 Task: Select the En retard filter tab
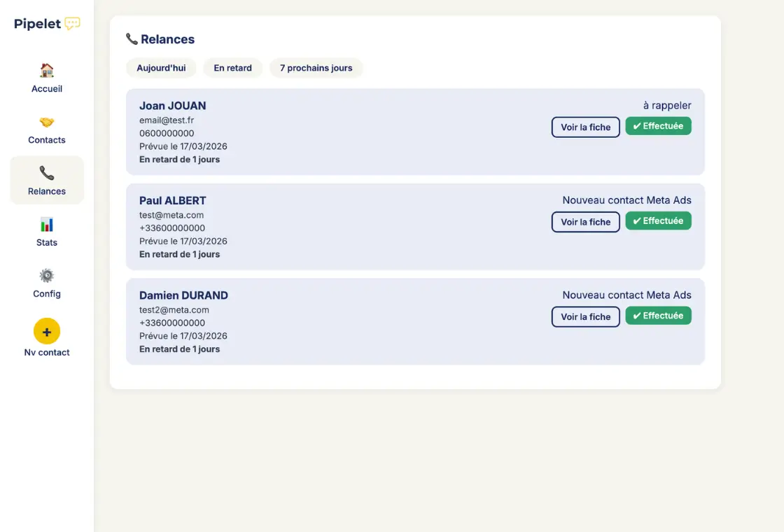pos(232,68)
